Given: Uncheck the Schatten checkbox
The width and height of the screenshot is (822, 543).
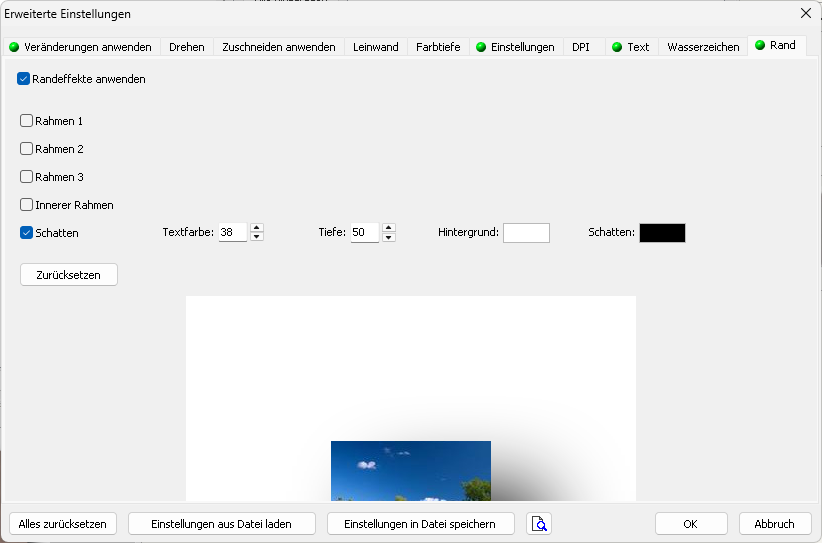Looking at the screenshot, I should [27, 233].
